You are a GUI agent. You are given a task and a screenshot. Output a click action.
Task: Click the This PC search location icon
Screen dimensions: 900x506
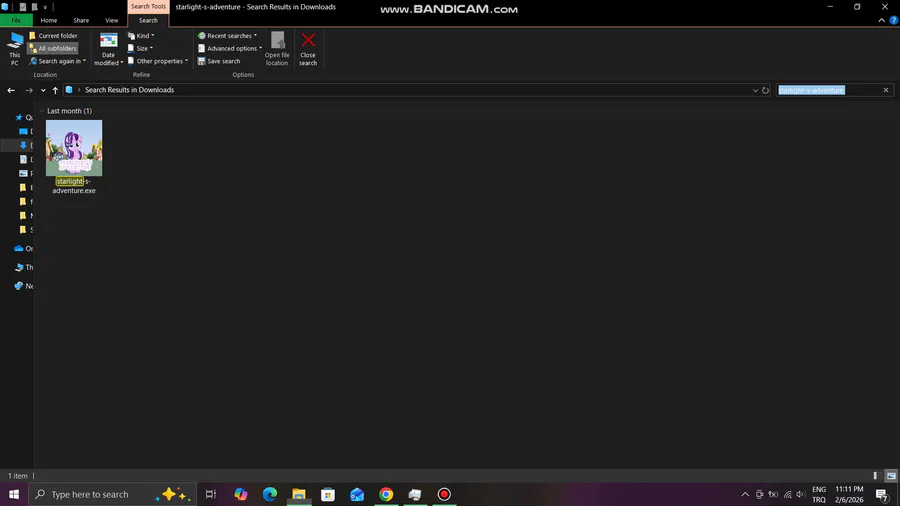pyautogui.click(x=14, y=49)
